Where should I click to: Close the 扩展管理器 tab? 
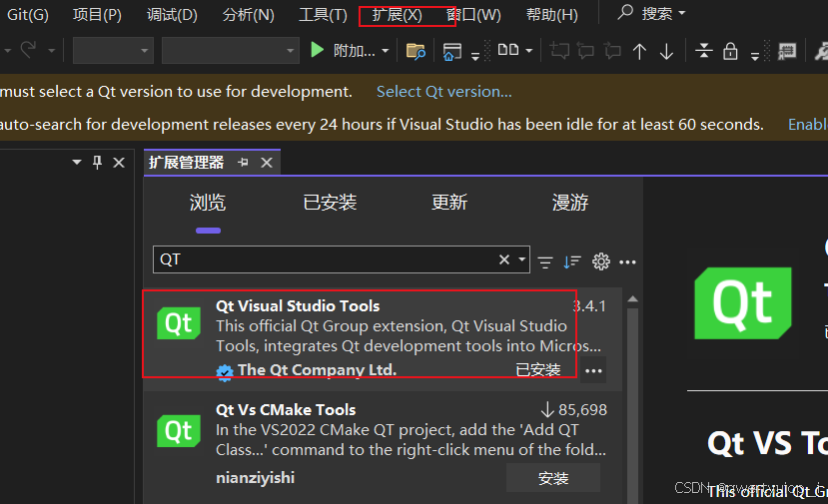click(x=267, y=163)
